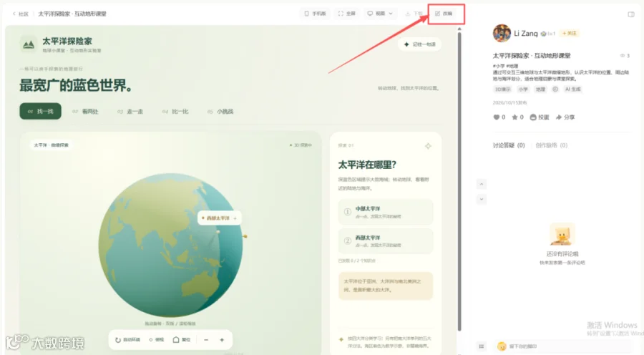The width and height of the screenshot is (644, 355).
Task: Click the mountain logo of 太平洋探险家
Action: point(29,44)
